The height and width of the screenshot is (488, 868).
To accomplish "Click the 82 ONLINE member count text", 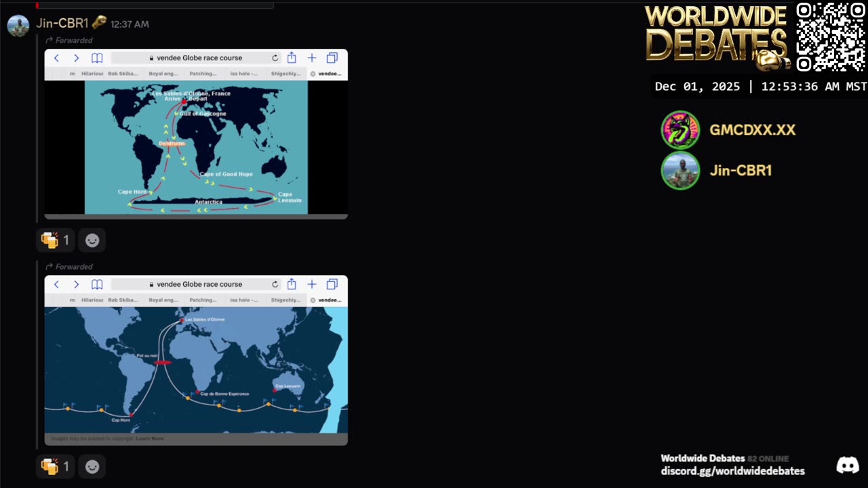I will 768,459.
